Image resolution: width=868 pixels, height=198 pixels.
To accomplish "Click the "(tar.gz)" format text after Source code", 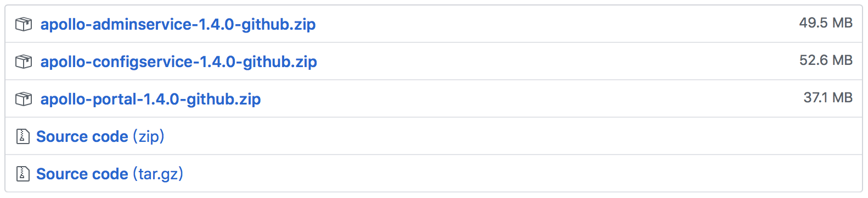I will pyautogui.click(x=157, y=174).
